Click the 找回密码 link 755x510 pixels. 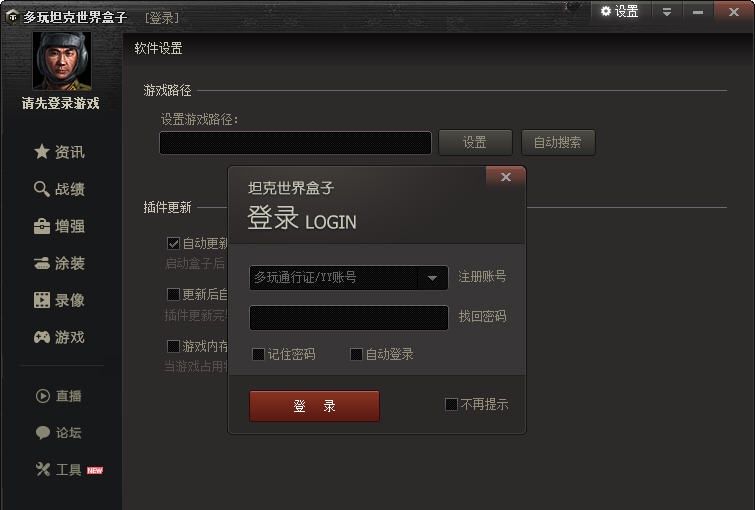point(482,316)
